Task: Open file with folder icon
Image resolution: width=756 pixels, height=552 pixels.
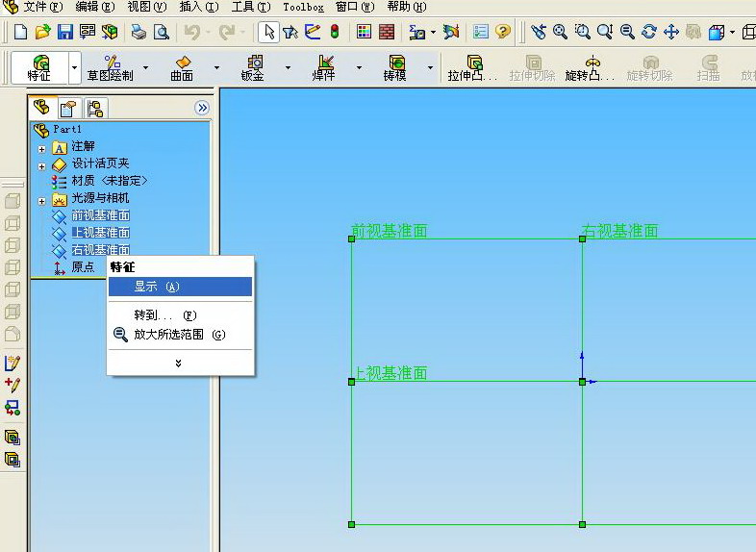Action: (42, 33)
